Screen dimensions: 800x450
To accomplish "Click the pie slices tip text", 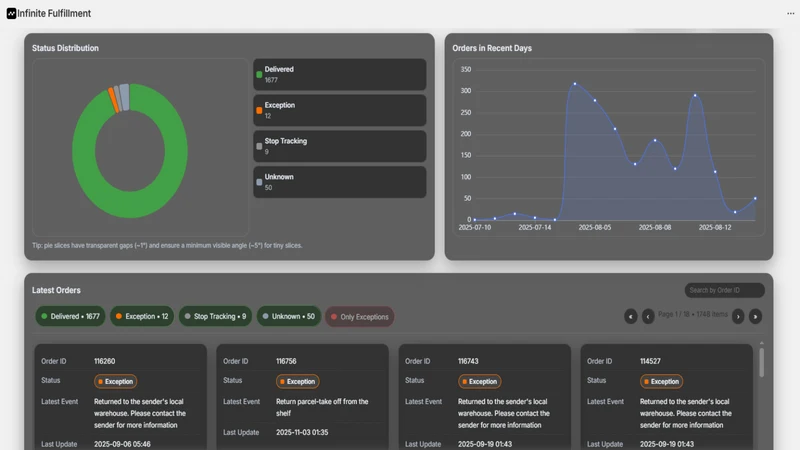I will 167,245.
